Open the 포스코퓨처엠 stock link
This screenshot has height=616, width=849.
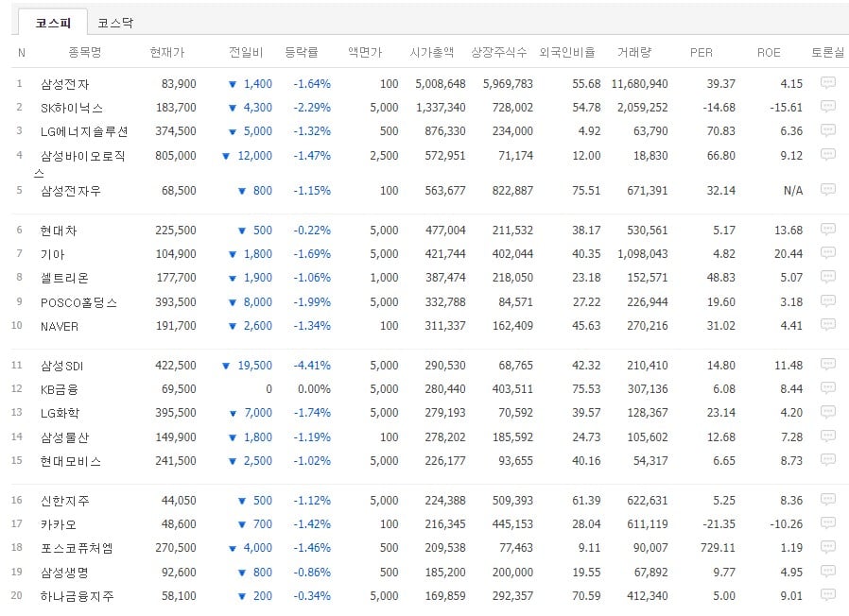point(77,548)
